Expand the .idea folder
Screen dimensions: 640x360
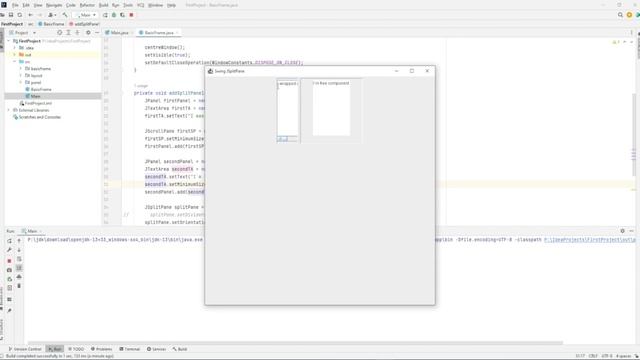pos(15,48)
